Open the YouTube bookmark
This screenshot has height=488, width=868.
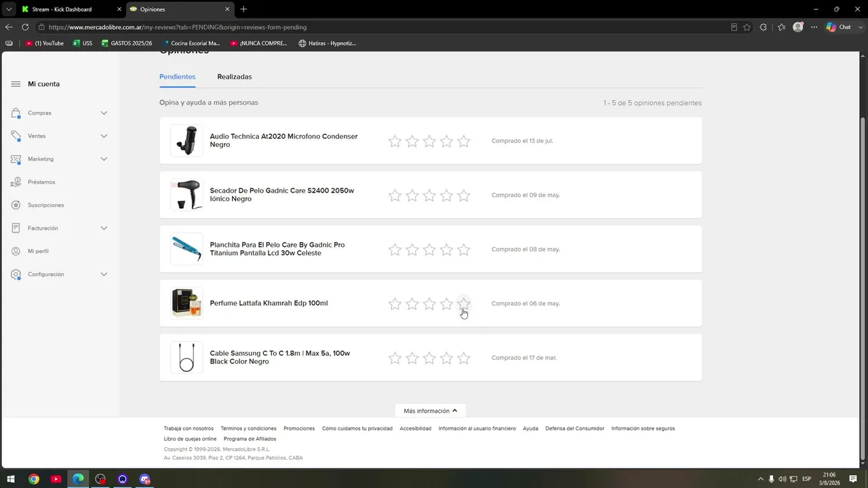[x=45, y=43]
